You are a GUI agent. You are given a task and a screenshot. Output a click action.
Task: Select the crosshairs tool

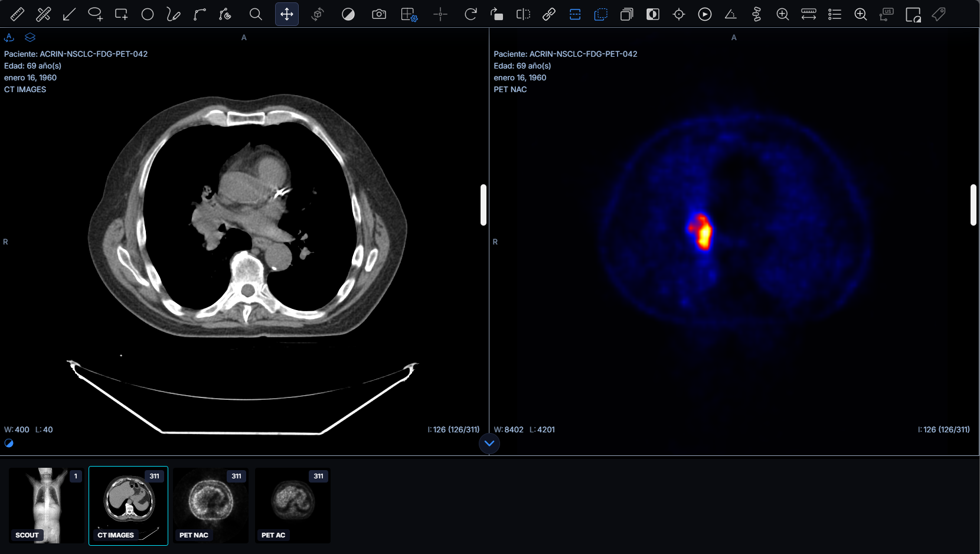440,14
